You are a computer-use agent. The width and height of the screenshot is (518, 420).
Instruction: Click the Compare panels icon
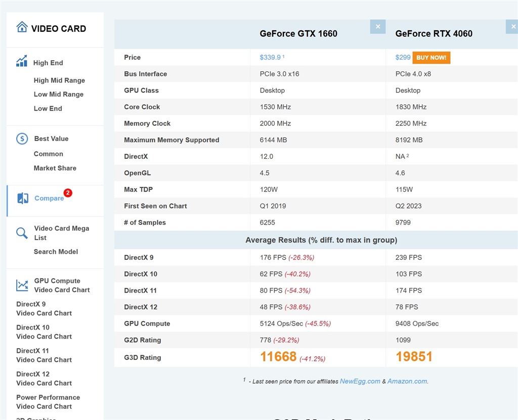click(x=23, y=198)
